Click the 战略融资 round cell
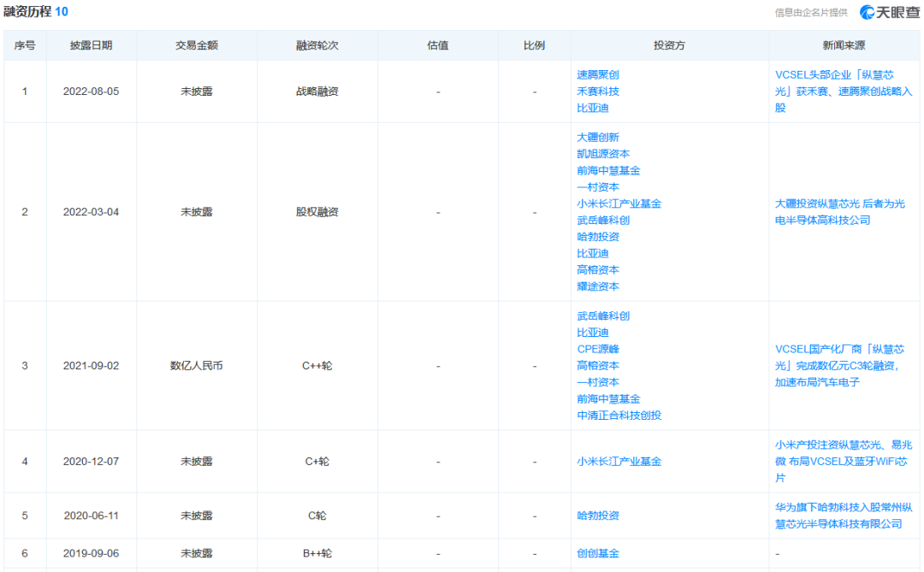The image size is (924, 572). coord(317,91)
